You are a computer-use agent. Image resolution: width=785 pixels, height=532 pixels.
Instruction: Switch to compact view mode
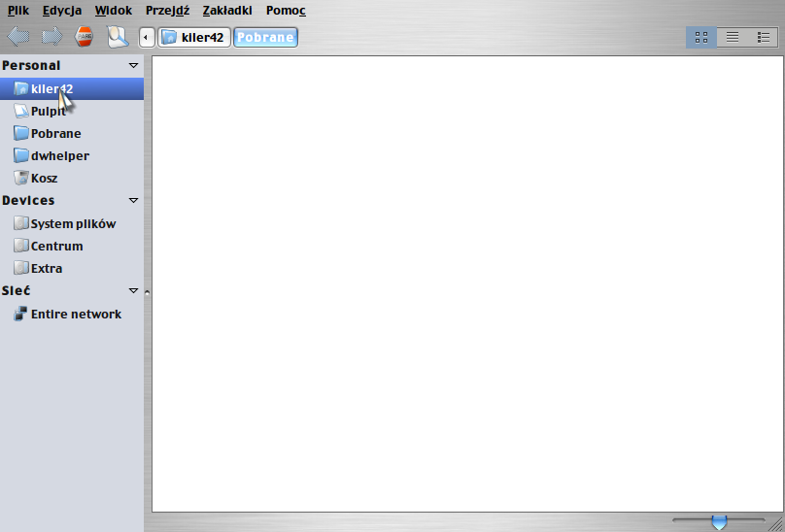click(764, 37)
